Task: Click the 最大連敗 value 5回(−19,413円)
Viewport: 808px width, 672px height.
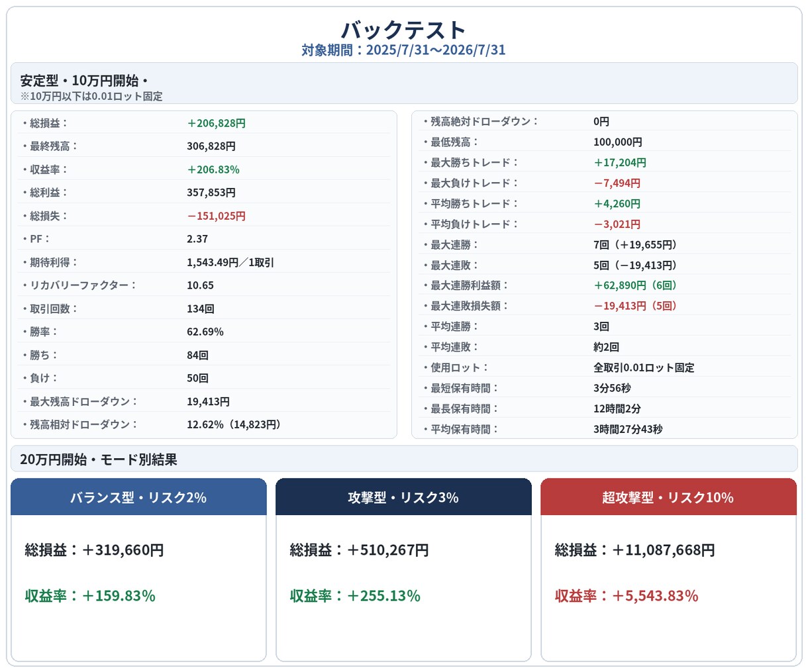Action: tap(637, 265)
